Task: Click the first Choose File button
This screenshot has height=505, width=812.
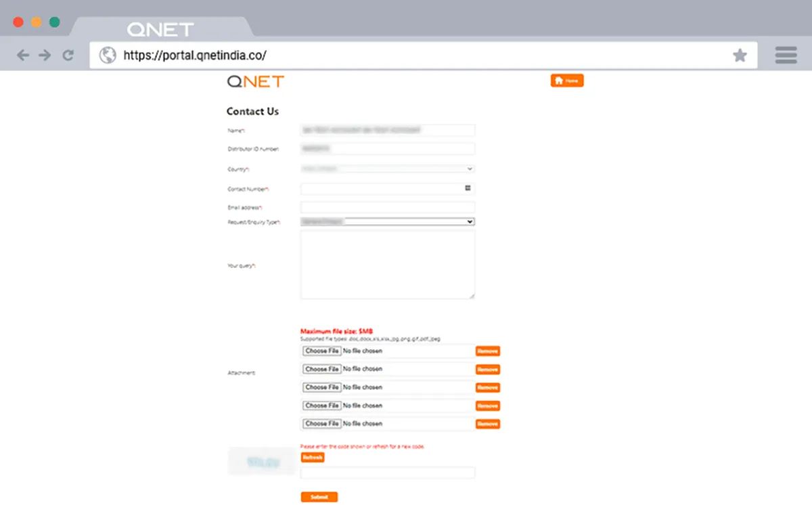Action: point(321,351)
